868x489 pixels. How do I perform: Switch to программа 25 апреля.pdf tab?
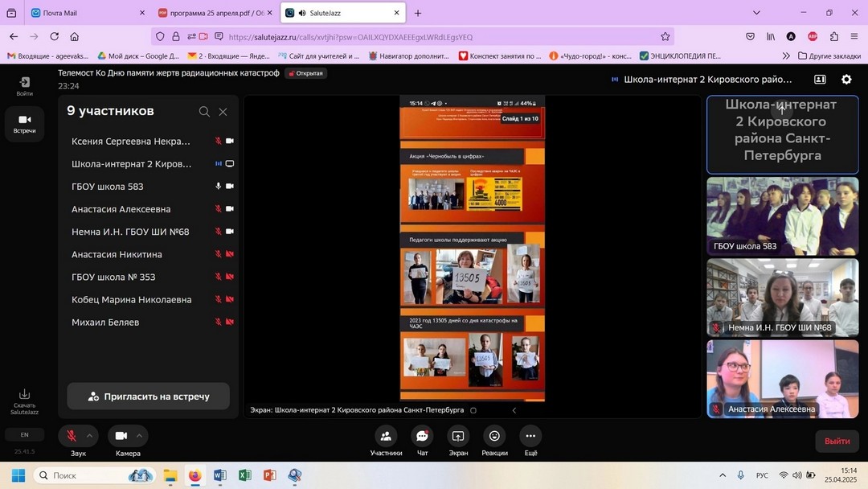pos(215,13)
